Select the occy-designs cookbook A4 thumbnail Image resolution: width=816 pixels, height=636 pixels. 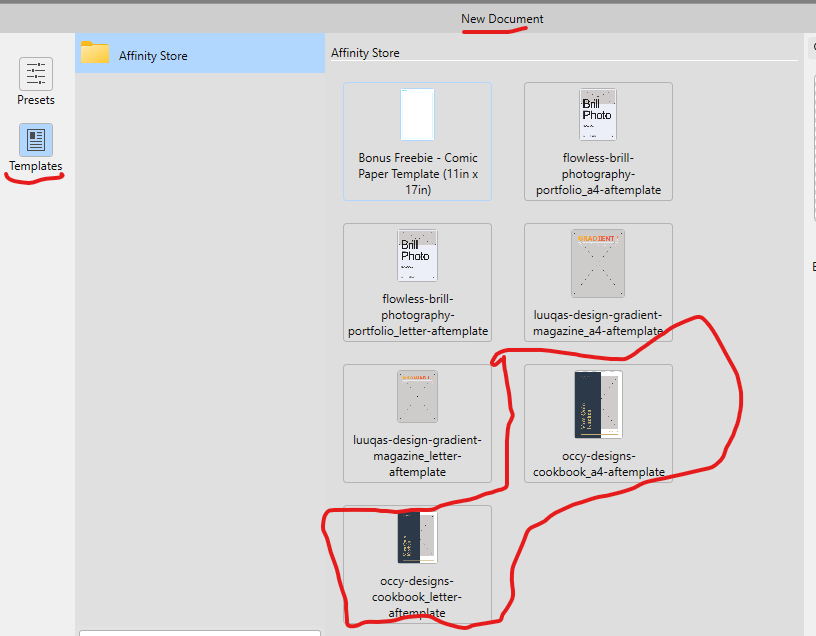click(597, 423)
